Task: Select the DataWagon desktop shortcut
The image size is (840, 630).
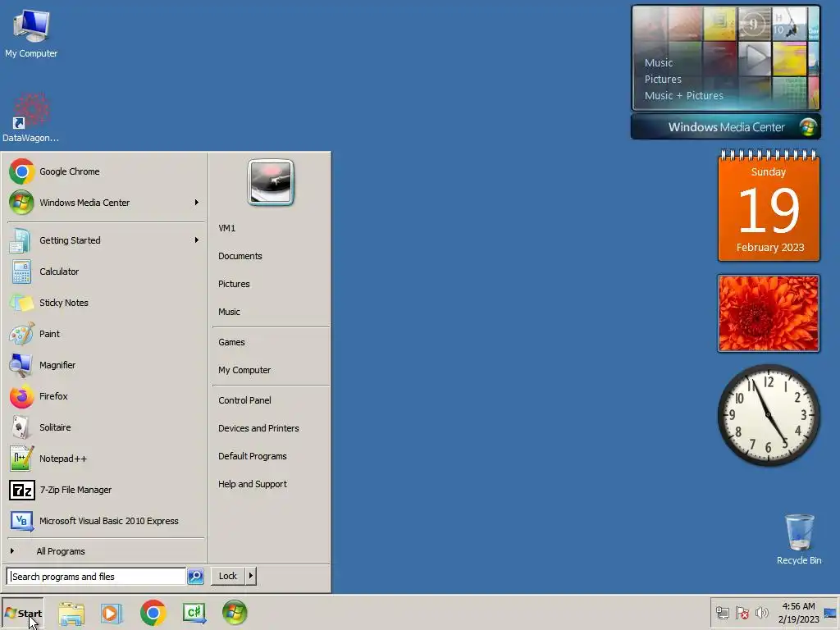Action: pyautogui.click(x=30, y=118)
